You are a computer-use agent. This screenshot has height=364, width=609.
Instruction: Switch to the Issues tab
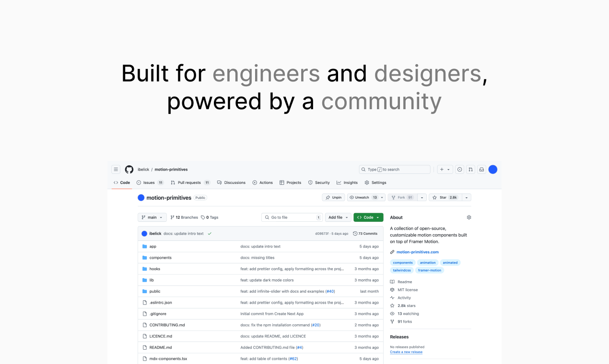click(150, 182)
